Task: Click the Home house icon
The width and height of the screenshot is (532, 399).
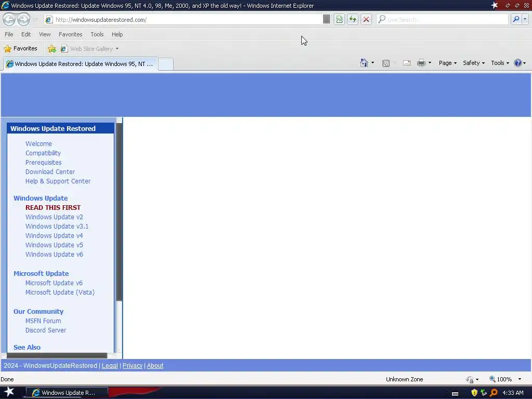Action: [364, 63]
